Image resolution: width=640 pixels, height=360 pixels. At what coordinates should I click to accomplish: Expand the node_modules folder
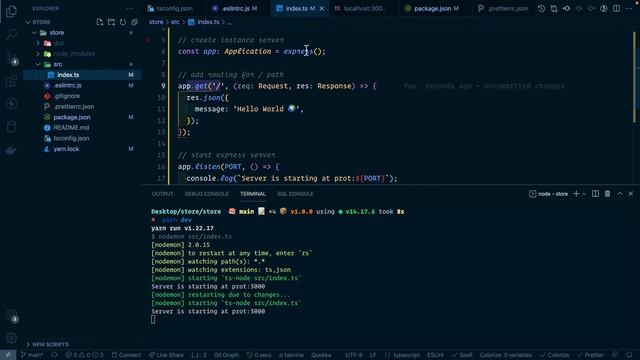click(38, 54)
